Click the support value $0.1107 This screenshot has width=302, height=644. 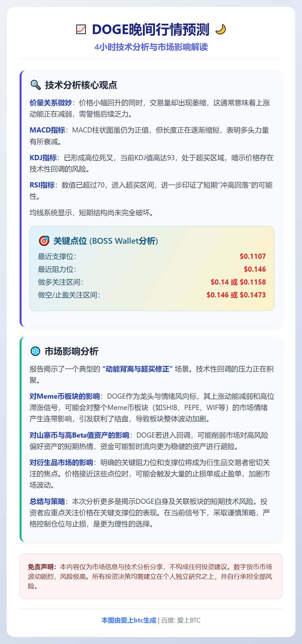click(253, 257)
